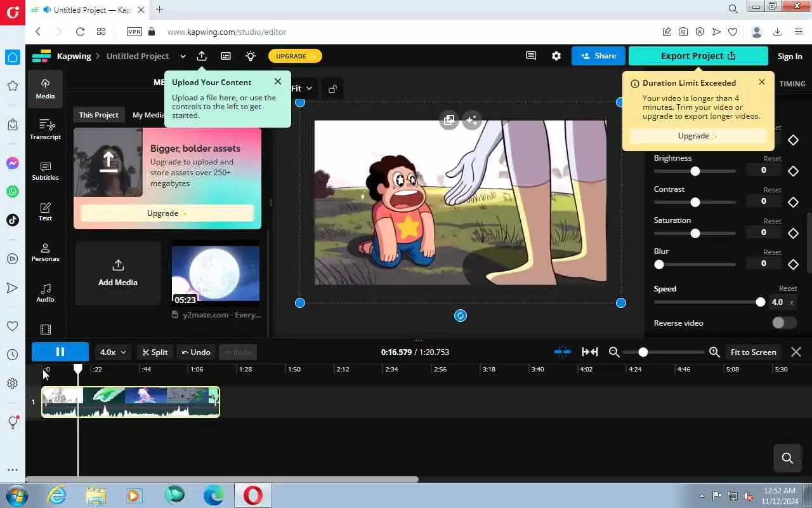Select the video clip on timeline track 1
Screen dimensions: 812x508
131,402
